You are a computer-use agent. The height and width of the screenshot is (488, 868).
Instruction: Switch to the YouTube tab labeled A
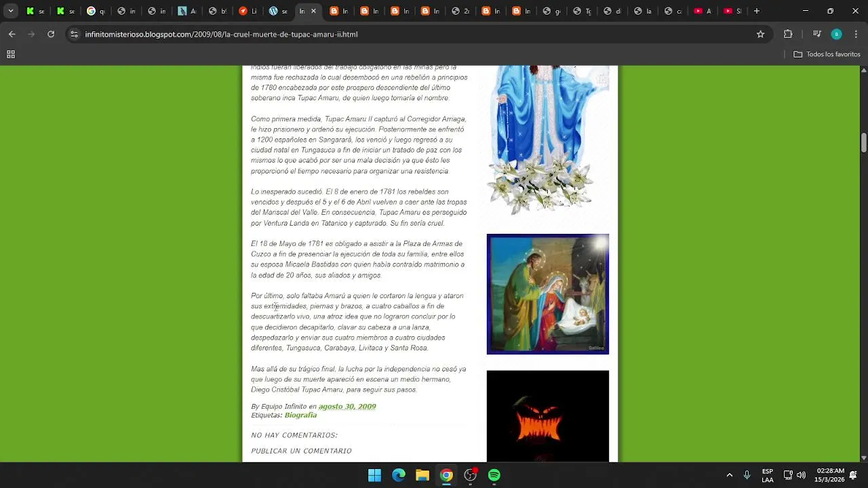(x=703, y=11)
